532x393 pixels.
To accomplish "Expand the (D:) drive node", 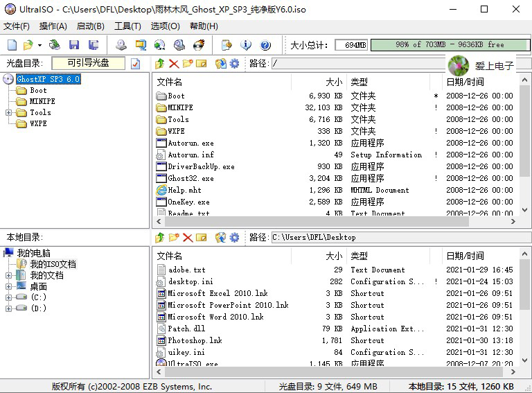I will (9, 308).
